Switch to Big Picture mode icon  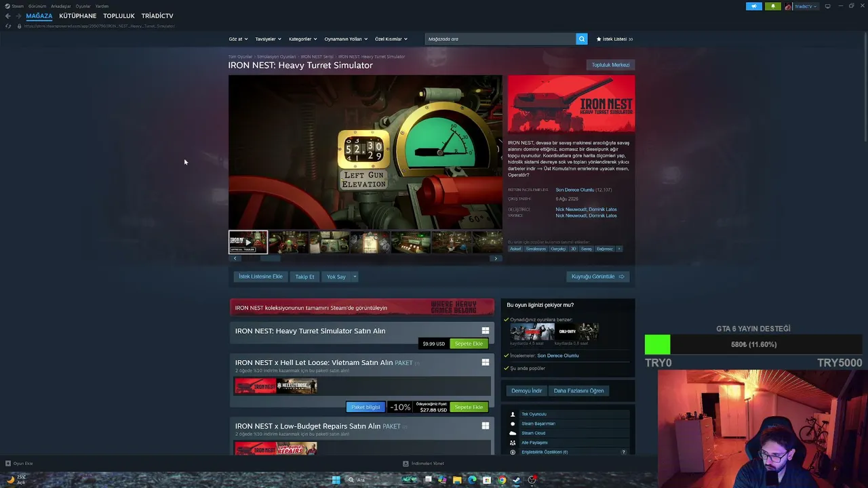(827, 6)
